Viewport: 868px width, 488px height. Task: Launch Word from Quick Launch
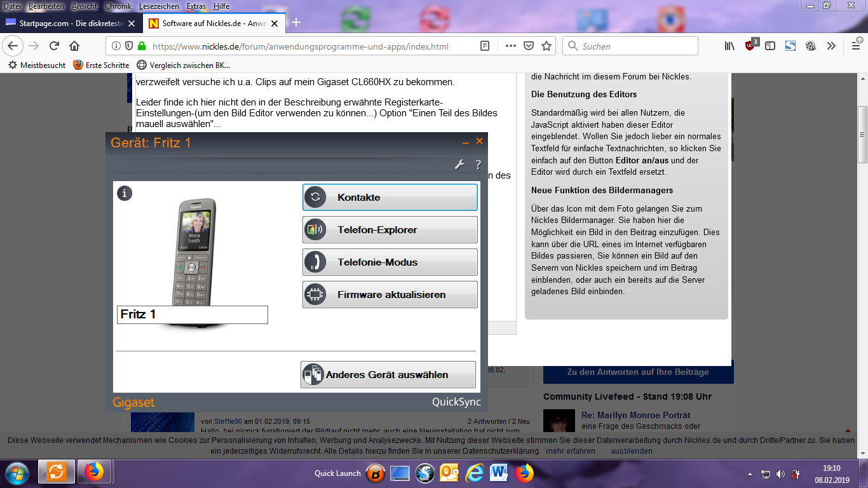click(x=499, y=473)
